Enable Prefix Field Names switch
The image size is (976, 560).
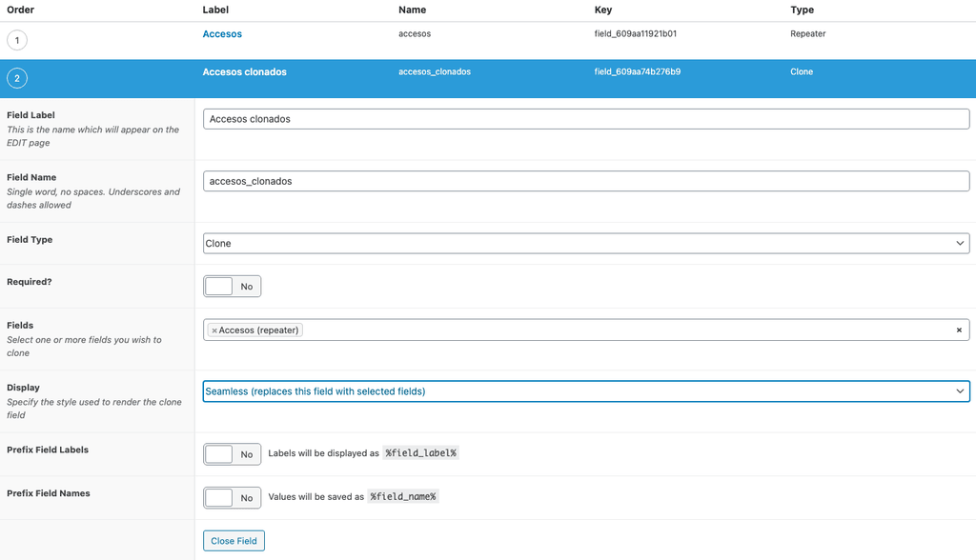click(x=232, y=497)
